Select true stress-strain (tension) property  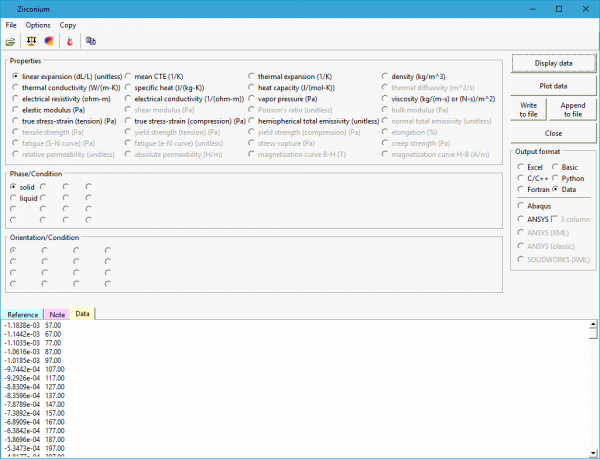(64, 121)
